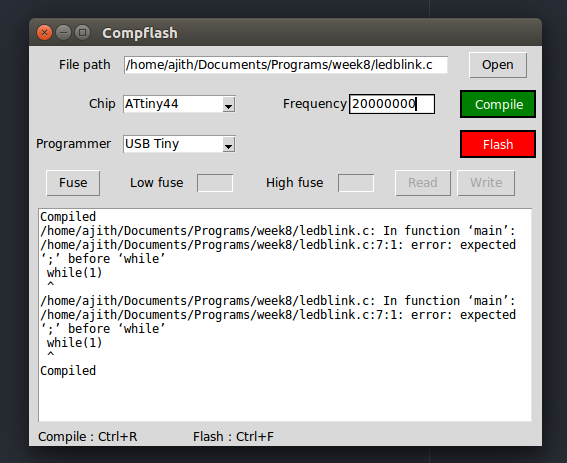
Task: Open the Chip ATtiny44 dropdown arrow
Action: tap(228, 105)
